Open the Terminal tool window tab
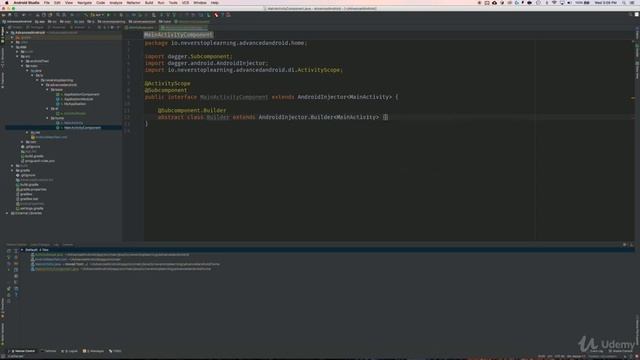 tap(49, 351)
